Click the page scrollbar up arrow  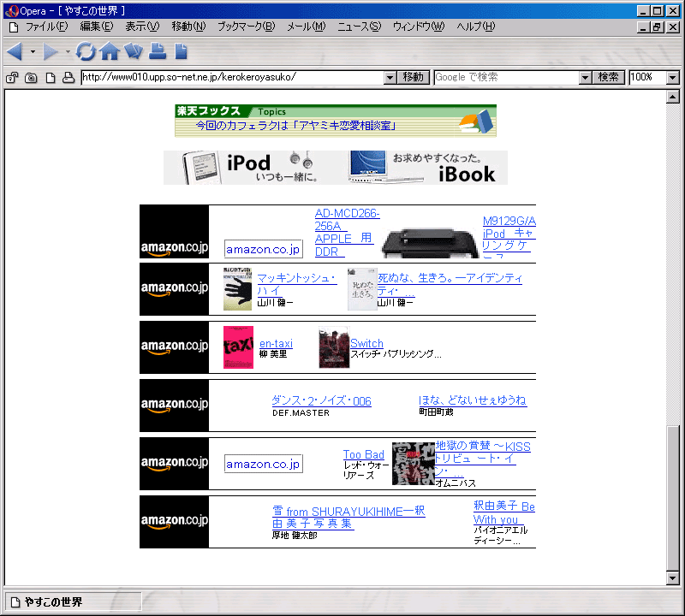coord(673,97)
